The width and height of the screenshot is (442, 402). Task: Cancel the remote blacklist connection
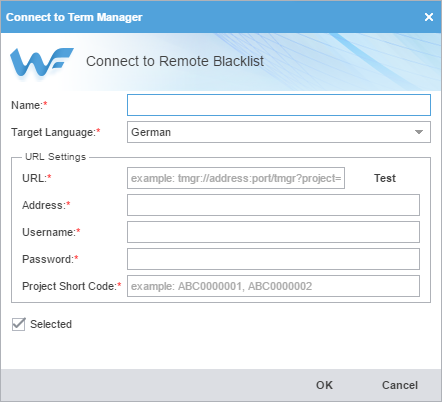coord(400,385)
